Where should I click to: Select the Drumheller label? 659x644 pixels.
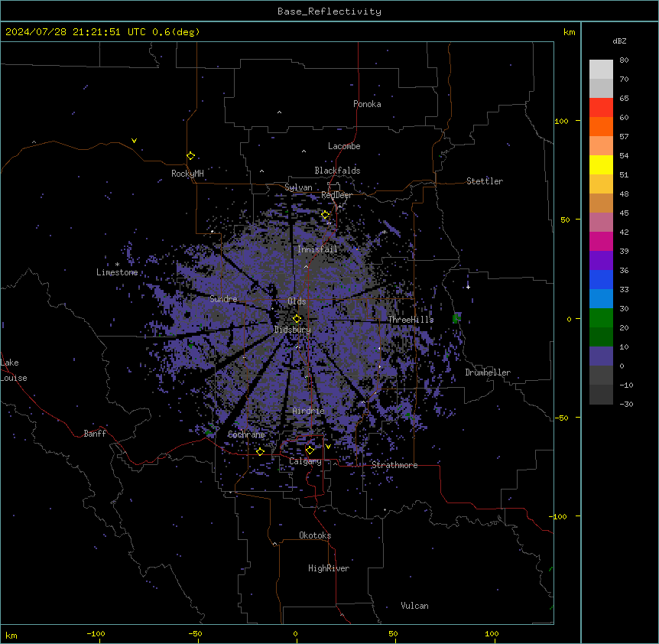tap(488, 372)
